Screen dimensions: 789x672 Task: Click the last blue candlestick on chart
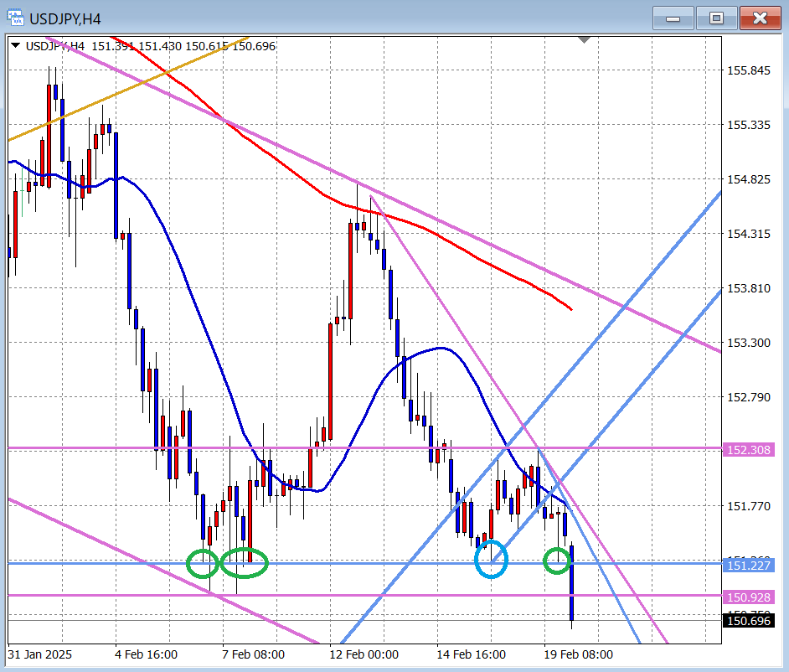[x=573, y=582]
